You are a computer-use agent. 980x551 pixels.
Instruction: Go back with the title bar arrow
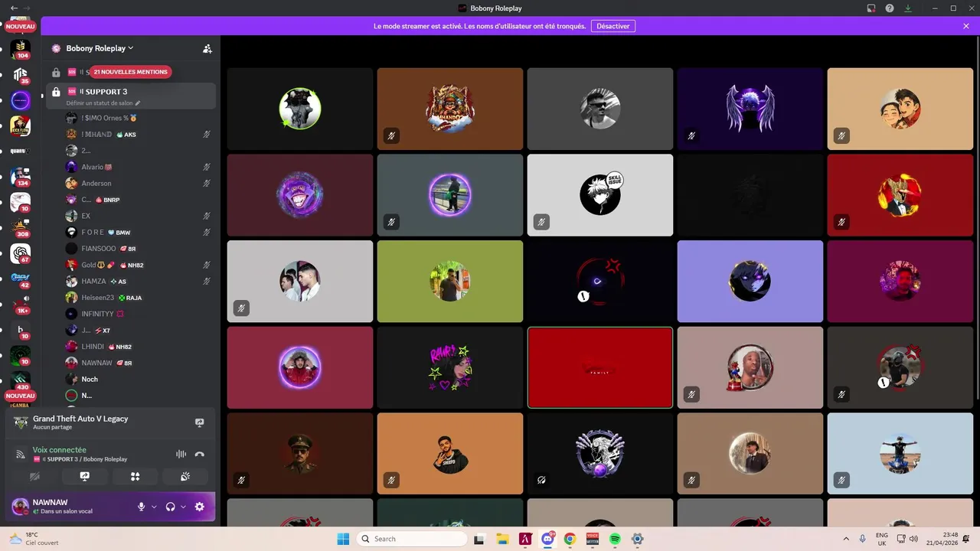(14, 8)
